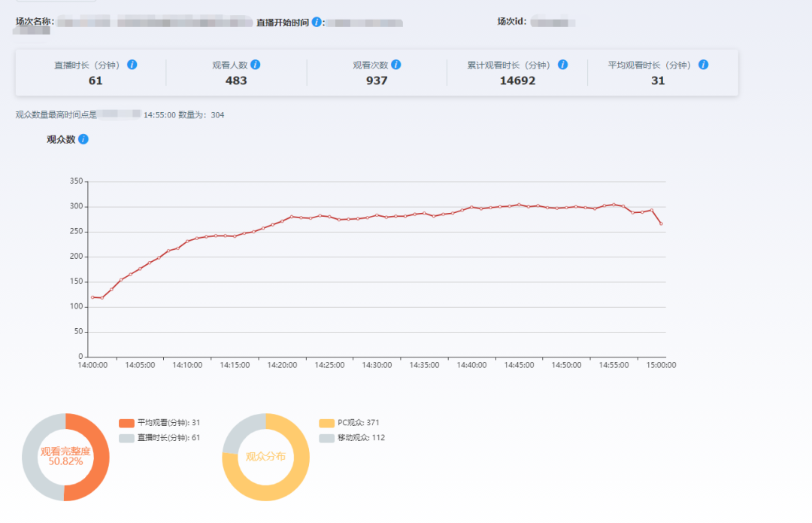This screenshot has width=812, height=523.
Task: Select the first data point at 14:00:00
Action: pos(92,297)
